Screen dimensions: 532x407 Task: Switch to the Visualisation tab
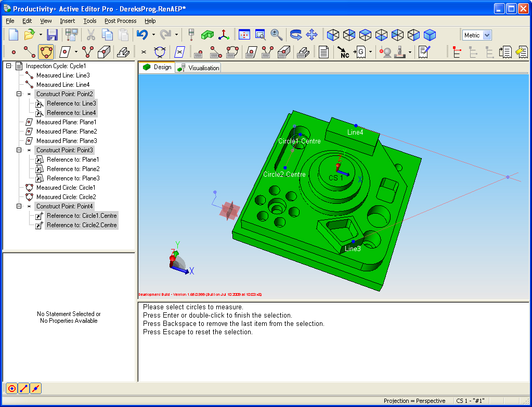pos(199,68)
